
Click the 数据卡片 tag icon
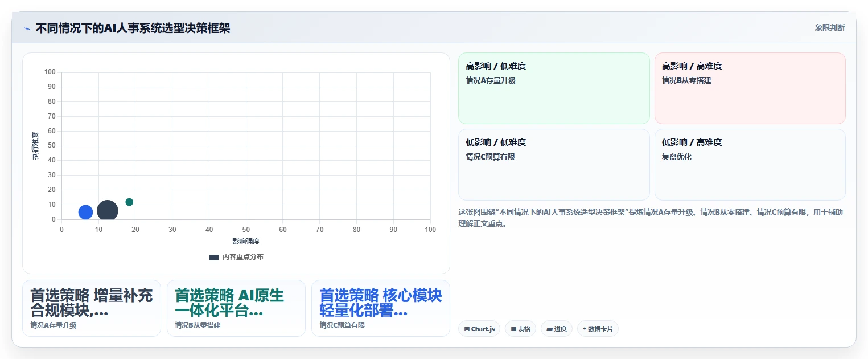coord(585,329)
